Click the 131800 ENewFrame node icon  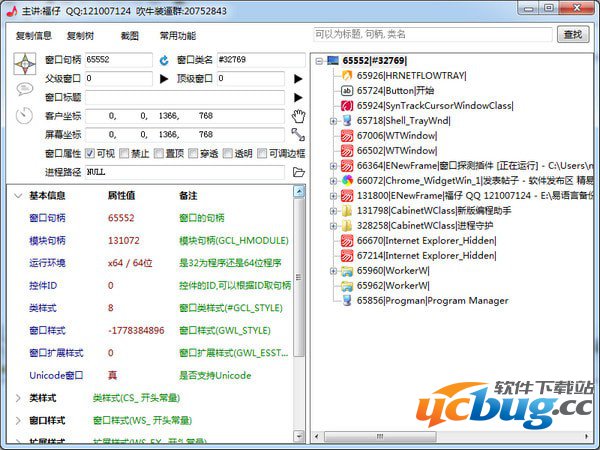[347, 196]
